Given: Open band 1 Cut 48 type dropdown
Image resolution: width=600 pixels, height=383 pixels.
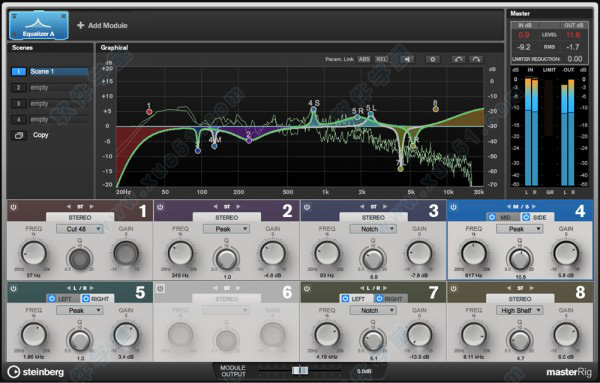Looking at the screenshot, I should (80, 229).
